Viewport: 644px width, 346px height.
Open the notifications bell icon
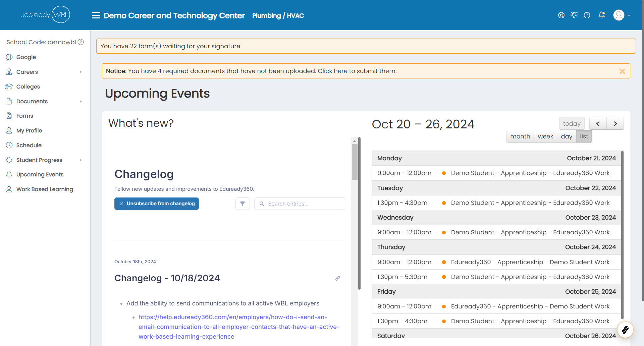pos(602,15)
